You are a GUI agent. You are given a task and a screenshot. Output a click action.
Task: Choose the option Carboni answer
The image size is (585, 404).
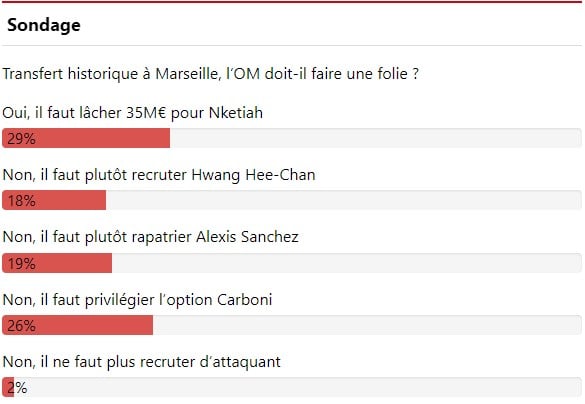[x=137, y=300]
